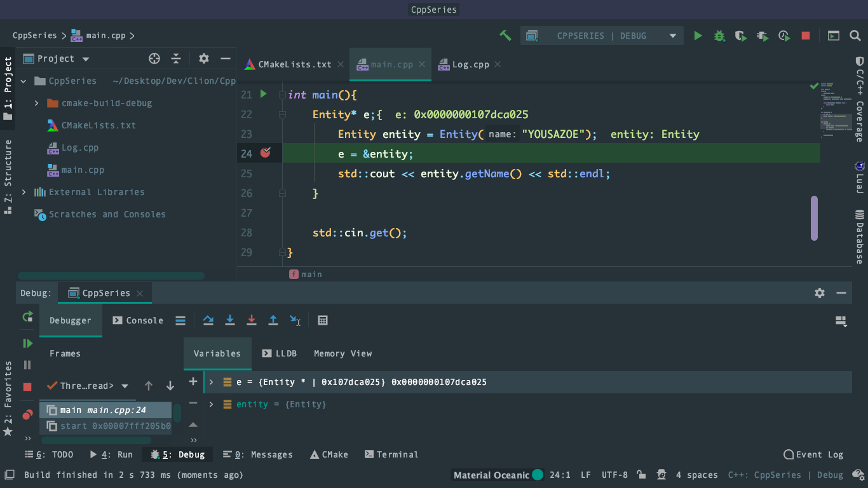This screenshot has width=868, height=488.
Task: Open Event Log button
Action: point(813,454)
